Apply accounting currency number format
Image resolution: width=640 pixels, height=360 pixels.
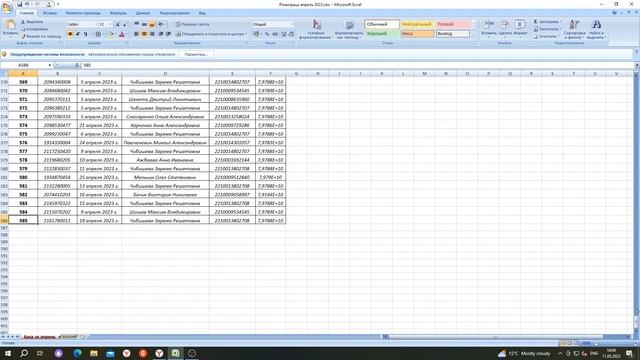point(257,34)
